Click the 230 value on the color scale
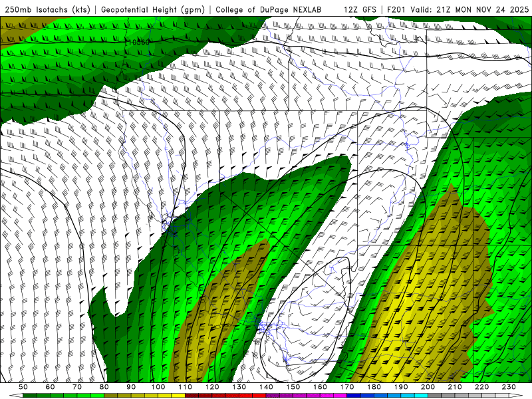Viewport: 532px width, 399px height. point(509,387)
